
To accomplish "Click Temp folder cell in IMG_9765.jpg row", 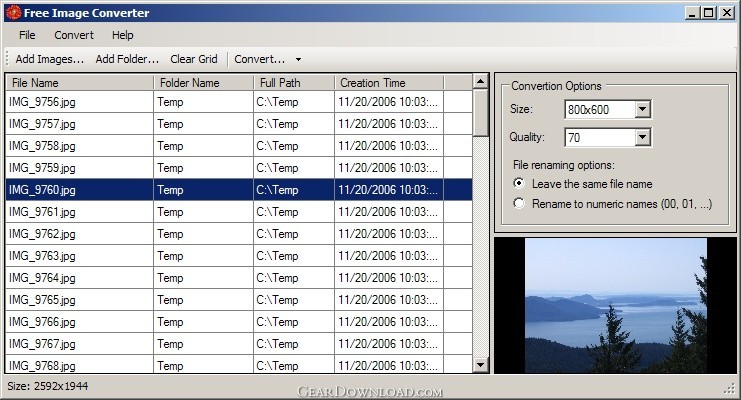I will point(204,300).
